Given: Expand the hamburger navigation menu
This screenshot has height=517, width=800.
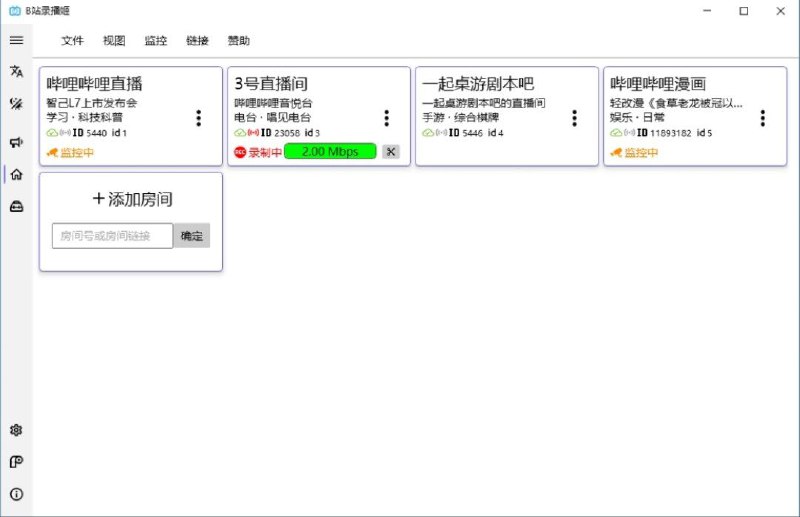Looking at the screenshot, I should pyautogui.click(x=16, y=40).
